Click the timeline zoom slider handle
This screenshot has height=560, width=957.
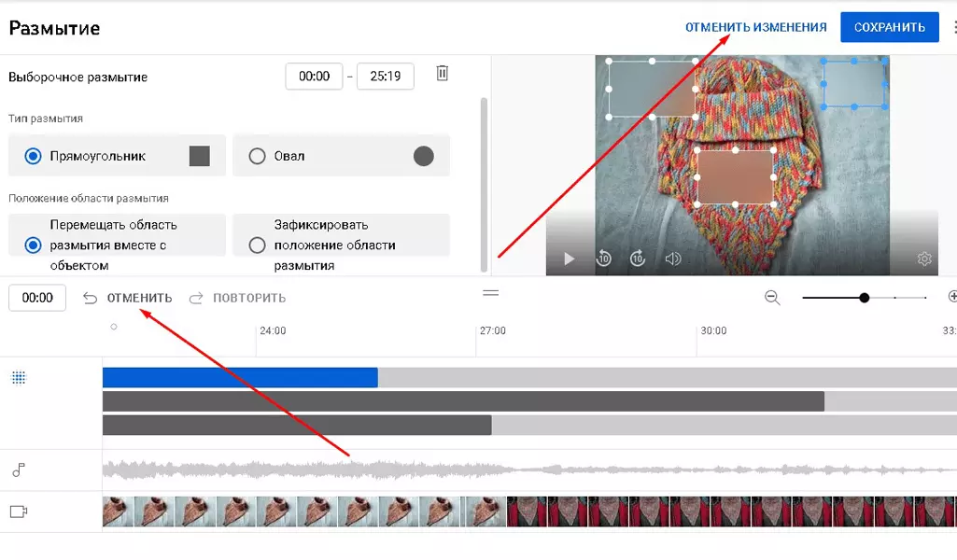point(865,298)
